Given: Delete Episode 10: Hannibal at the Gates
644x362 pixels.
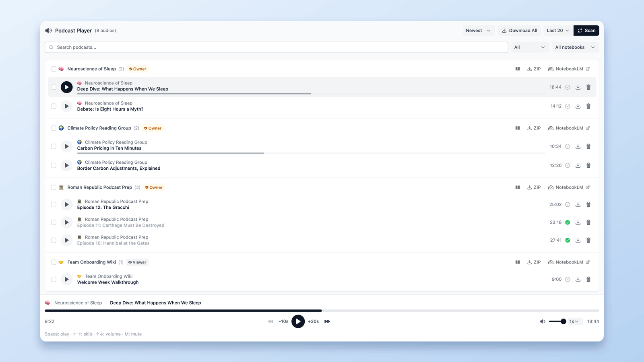Looking at the screenshot, I should coord(588,240).
